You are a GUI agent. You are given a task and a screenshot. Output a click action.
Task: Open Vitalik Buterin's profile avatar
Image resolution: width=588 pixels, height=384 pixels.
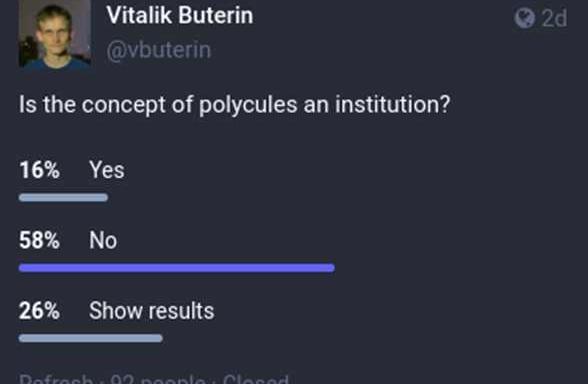(55, 34)
